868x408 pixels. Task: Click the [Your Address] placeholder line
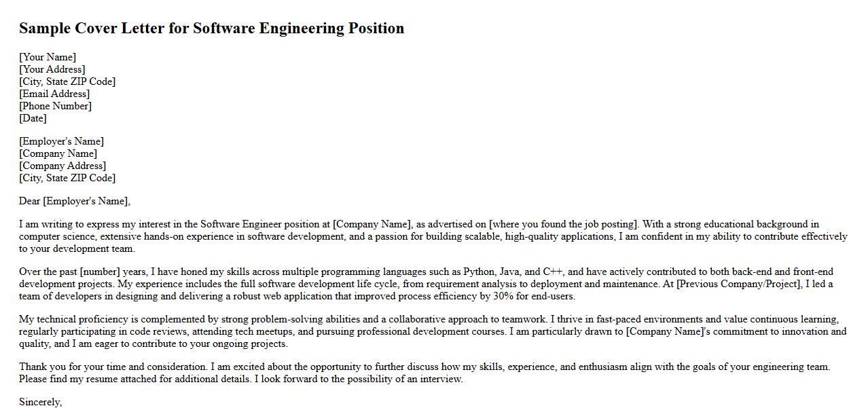(52, 69)
